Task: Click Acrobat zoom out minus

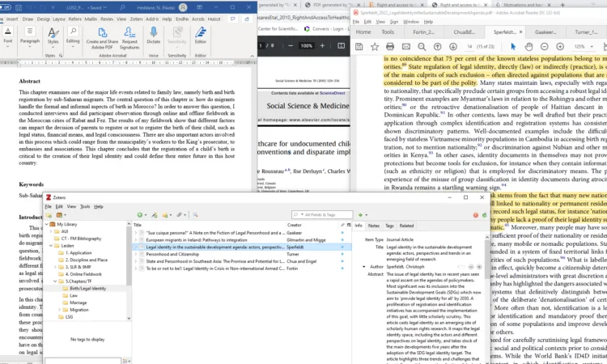Action: (545, 46)
